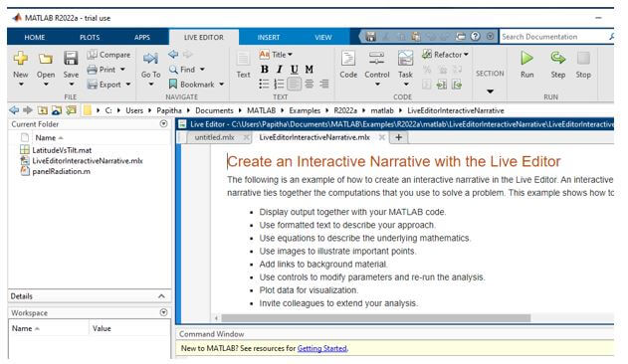Close the LiveEditorInteractiveNarrative.mlx tab

tap(382, 137)
